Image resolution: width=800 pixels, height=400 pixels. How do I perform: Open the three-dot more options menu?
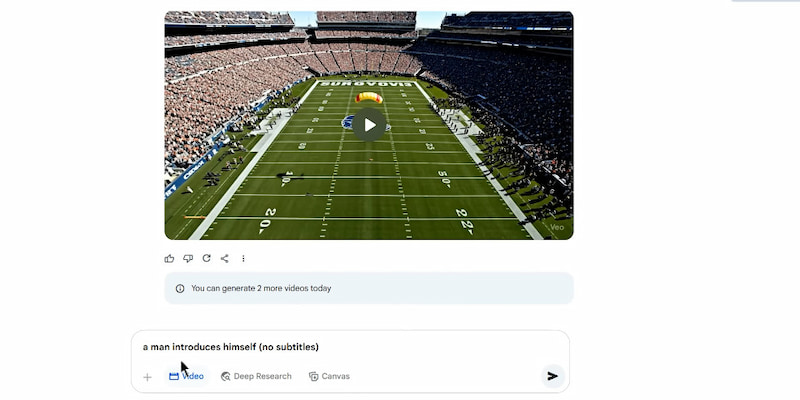(243, 258)
